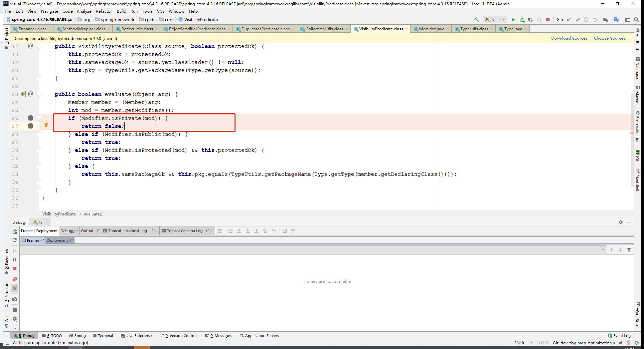Image resolution: width=644 pixels, height=349 pixels.
Task: Click Choose Sources link
Action: [611, 38]
